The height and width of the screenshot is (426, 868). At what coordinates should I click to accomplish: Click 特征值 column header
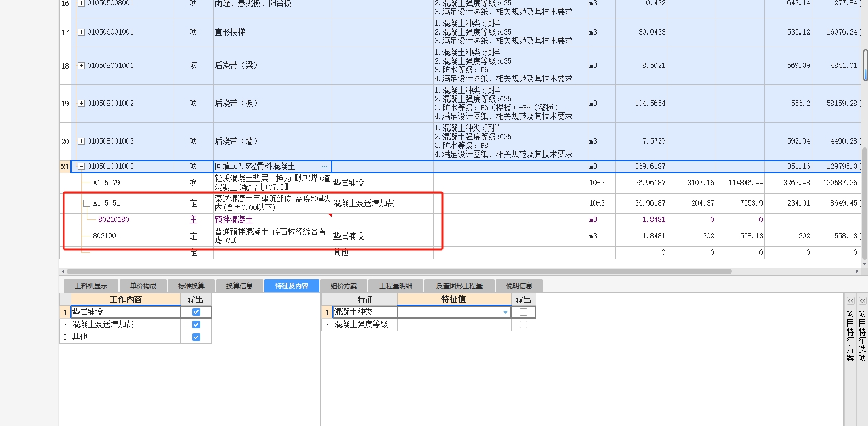point(454,299)
